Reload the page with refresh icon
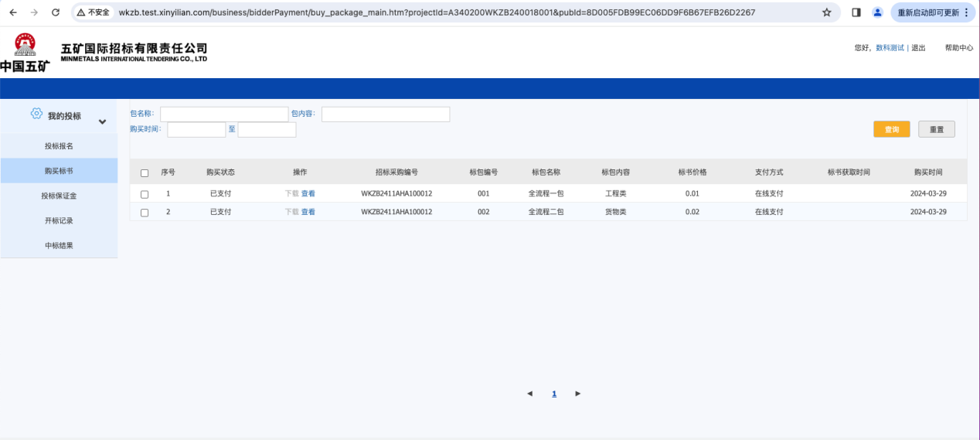This screenshot has width=980, height=440. pyautogui.click(x=55, y=12)
